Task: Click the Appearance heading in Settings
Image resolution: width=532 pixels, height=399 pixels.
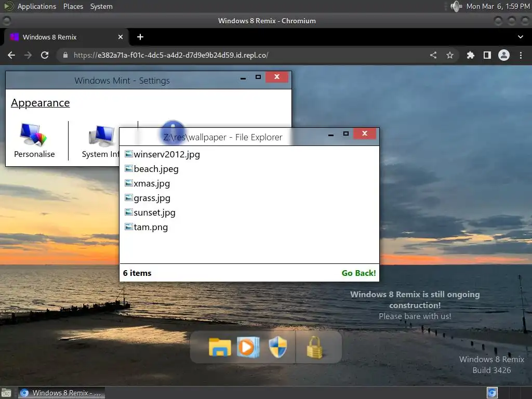Action: click(41, 103)
